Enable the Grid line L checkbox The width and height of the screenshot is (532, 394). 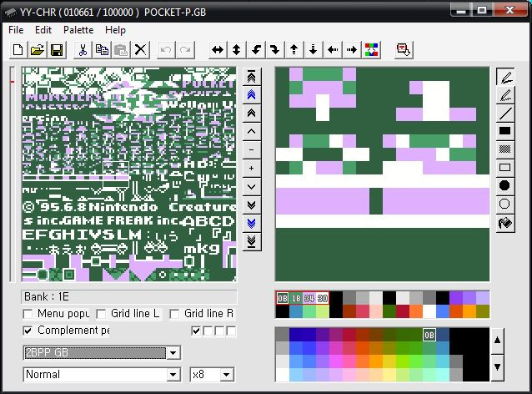coord(101,314)
